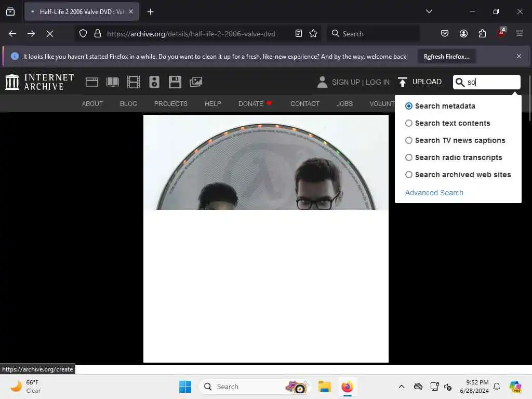Select Search metadata radio option

[409, 106]
